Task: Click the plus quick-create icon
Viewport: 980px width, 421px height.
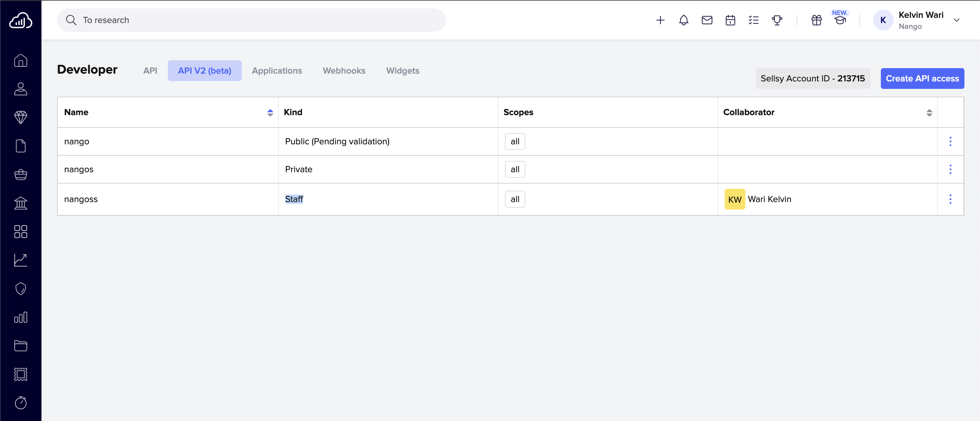Action: click(x=660, y=20)
